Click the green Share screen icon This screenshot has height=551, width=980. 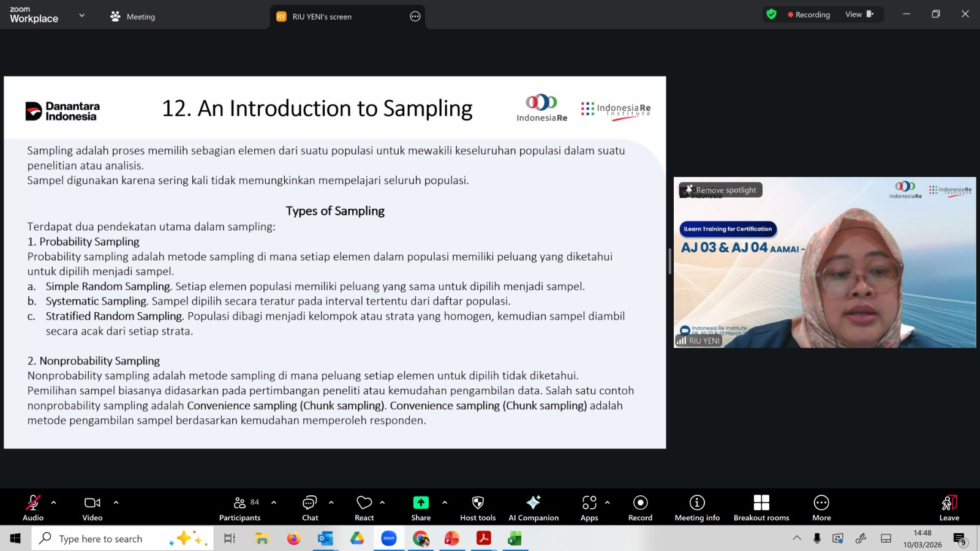pyautogui.click(x=421, y=503)
